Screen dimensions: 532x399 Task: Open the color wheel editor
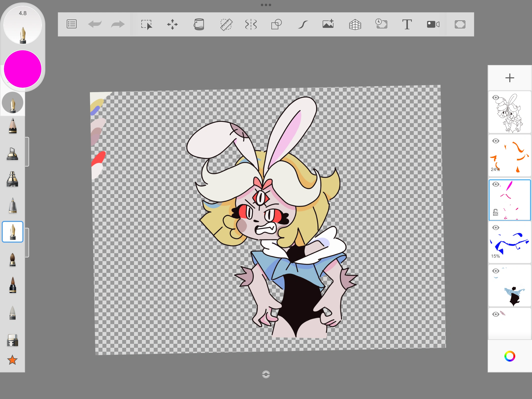pos(510,356)
